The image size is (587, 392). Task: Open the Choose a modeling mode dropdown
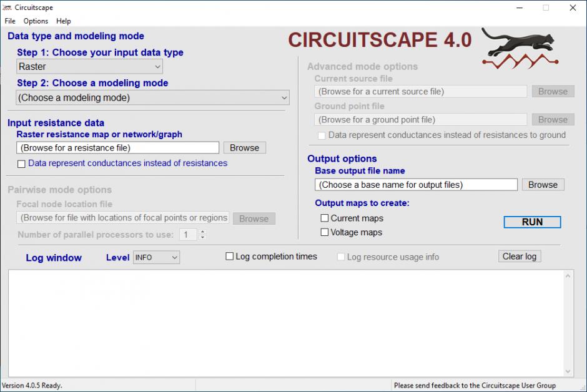tap(153, 97)
